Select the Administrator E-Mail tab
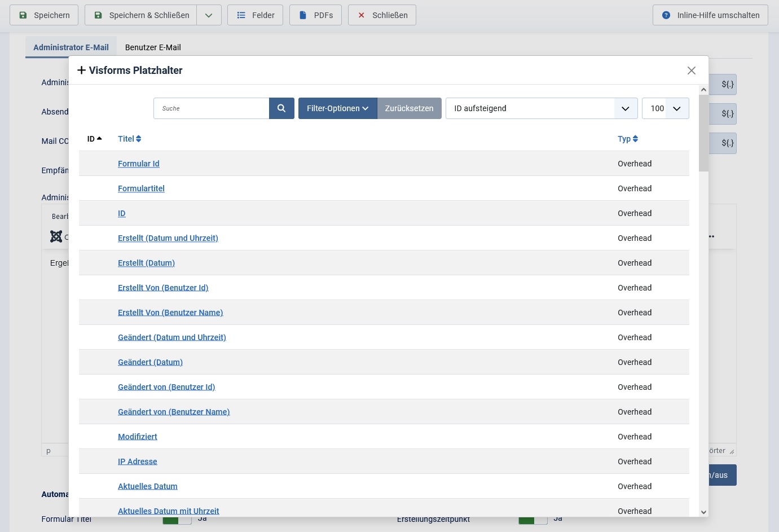The image size is (779, 532). coord(71,47)
